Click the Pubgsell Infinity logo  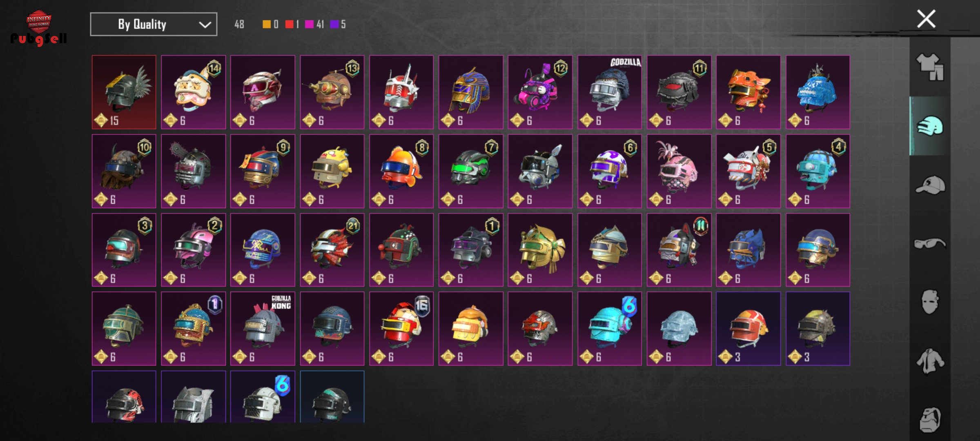[39, 27]
